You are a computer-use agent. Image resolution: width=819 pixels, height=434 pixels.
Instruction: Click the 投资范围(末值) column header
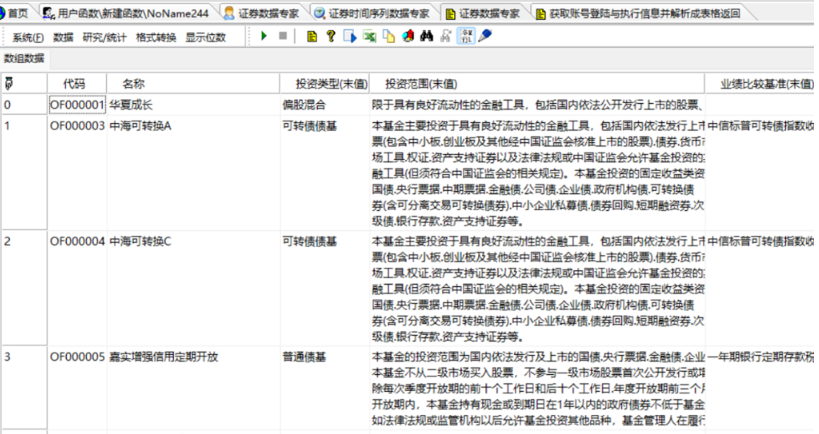pos(537,84)
